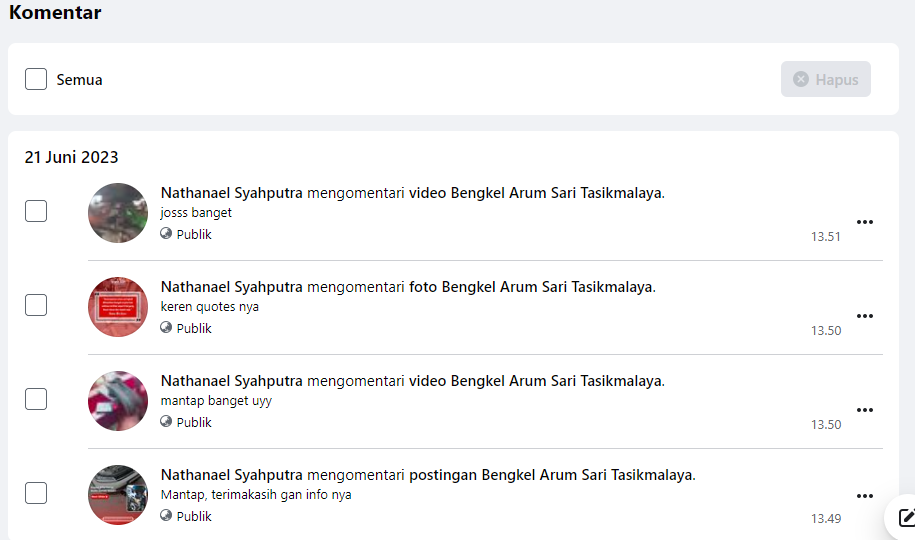Open three-dot menu for "Mantap, terimakasih" comment
Viewport: 915px width, 540px height.
(865, 496)
